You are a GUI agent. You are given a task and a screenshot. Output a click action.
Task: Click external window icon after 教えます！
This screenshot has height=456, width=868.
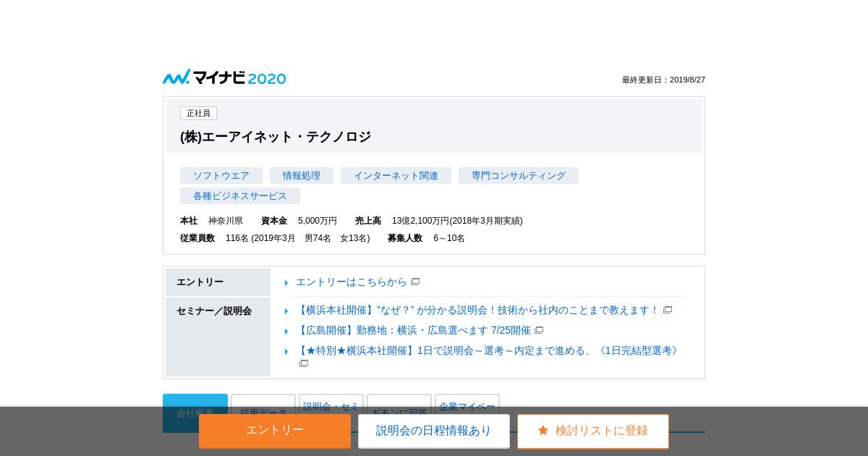668,310
